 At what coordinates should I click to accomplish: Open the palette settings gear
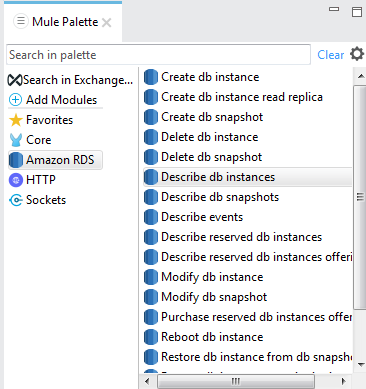[357, 54]
